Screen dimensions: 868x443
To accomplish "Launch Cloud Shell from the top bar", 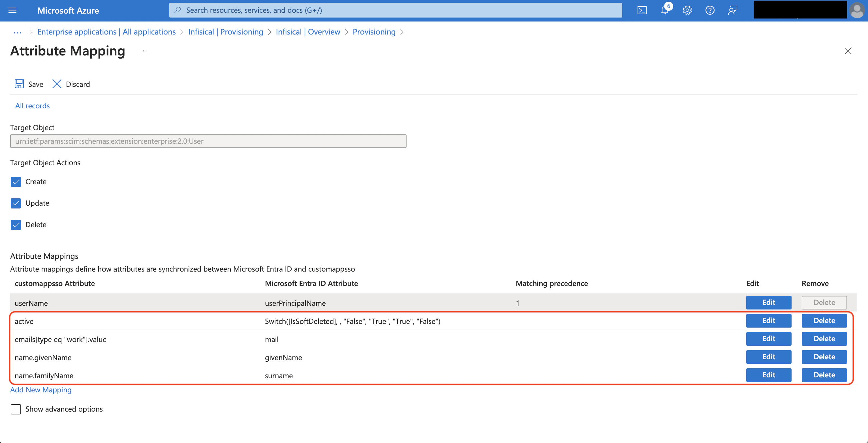I will [x=642, y=10].
